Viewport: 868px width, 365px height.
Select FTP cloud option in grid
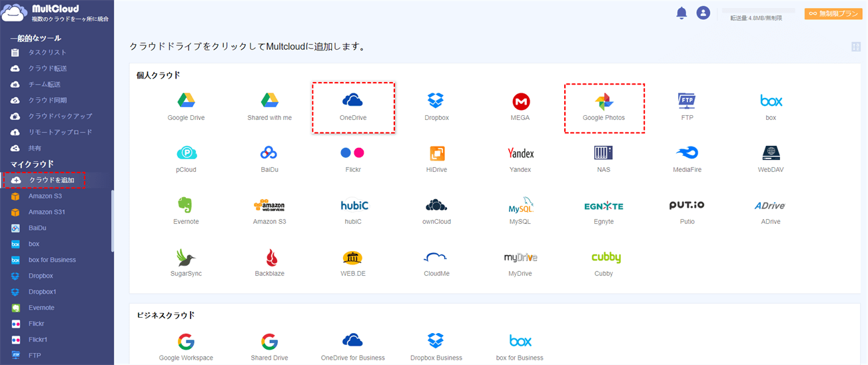tap(687, 106)
